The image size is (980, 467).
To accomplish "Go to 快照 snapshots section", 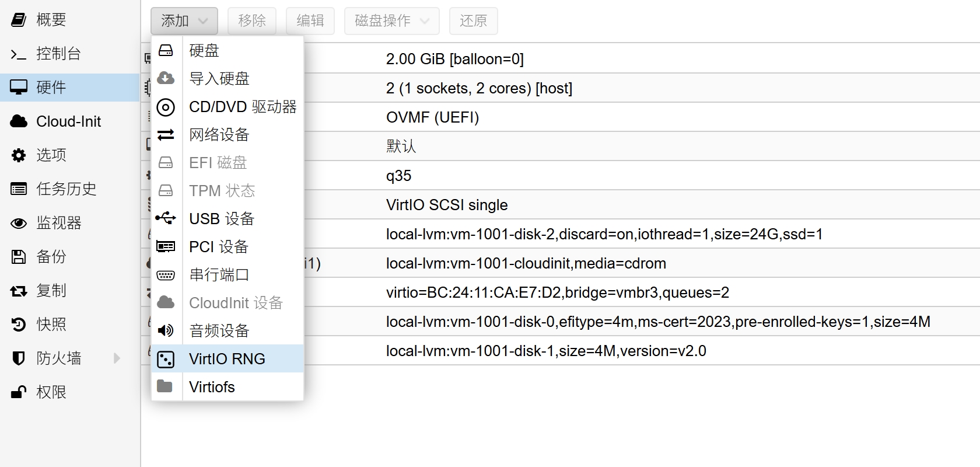I will [x=51, y=325].
